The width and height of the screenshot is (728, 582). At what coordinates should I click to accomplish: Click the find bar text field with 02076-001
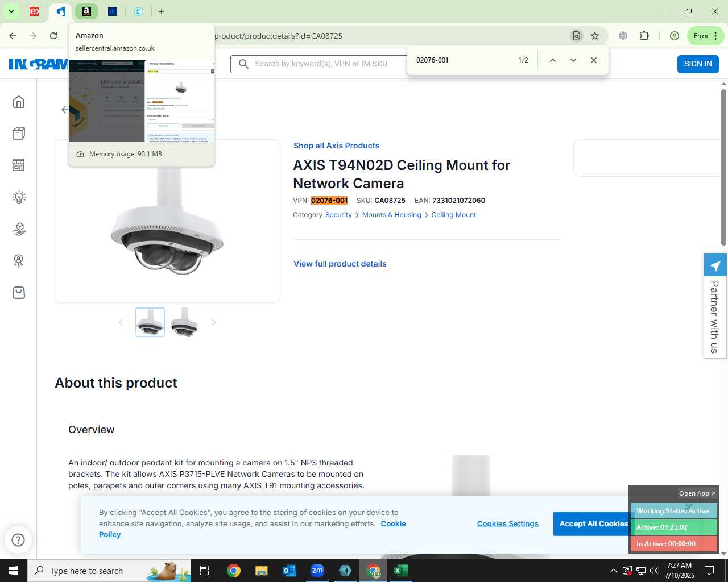(x=464, y=60)
